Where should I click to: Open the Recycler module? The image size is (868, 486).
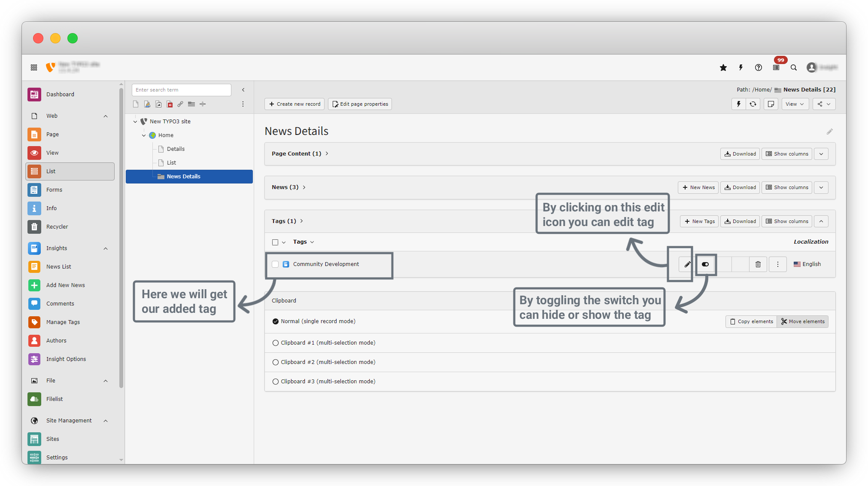click(x=57, y=226)
